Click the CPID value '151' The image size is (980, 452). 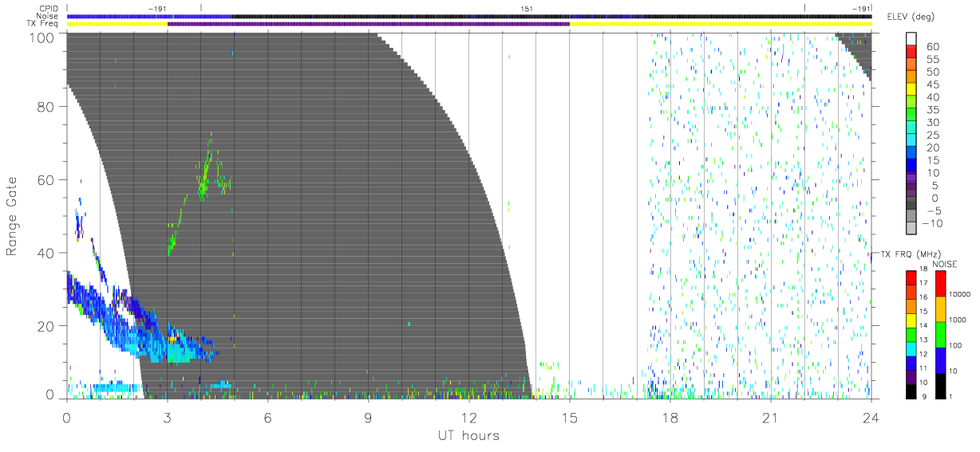tap(527, 9)
